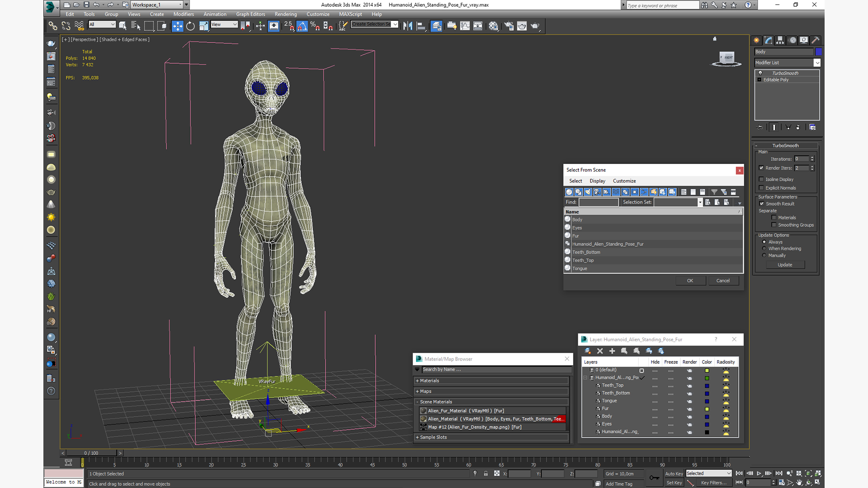Open the Modifiers menu
Viewport: 868px width, 488px height.
tap(184, 14)
